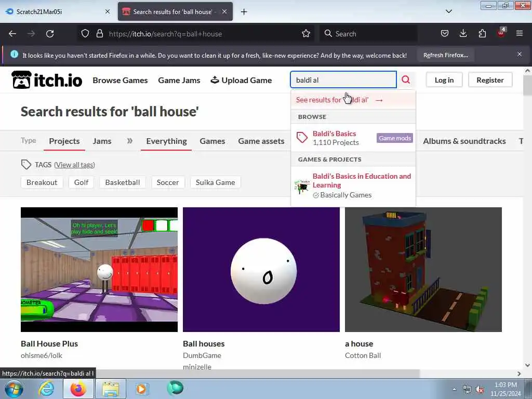Screen dimensions: 532x399
Task: Click the Baldi's Basics game thumbnail icon in suggestions
Action: (x=302, y=187)
